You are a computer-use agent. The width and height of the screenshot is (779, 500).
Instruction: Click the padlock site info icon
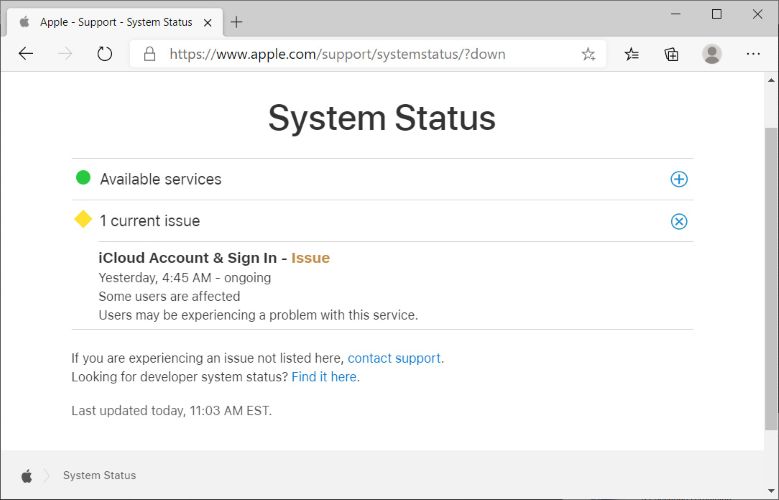point(149,54)
